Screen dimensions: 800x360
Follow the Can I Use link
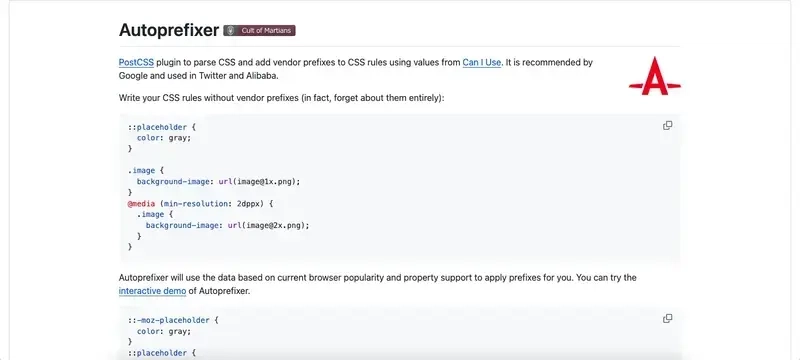[x=482, y=63]
